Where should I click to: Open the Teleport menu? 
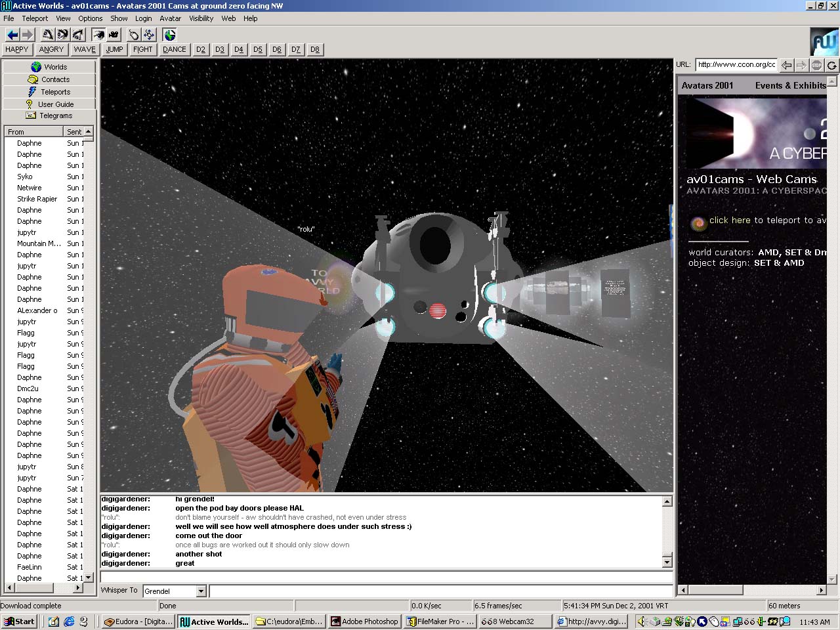[35, 18]
